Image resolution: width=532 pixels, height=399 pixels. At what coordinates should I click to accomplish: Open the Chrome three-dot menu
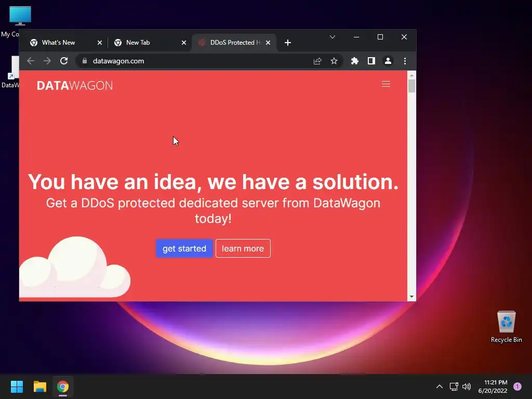point(405,61)
